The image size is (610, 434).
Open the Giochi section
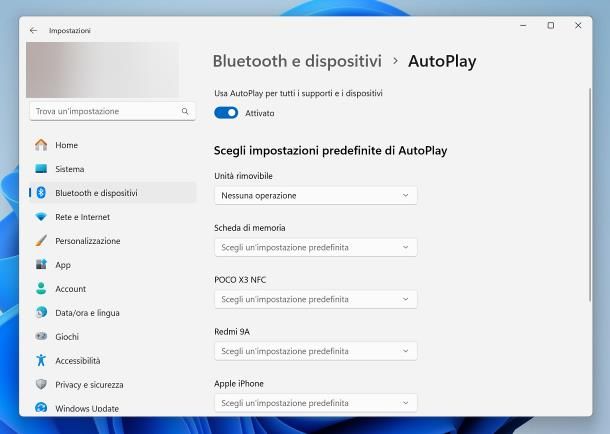[113, 336]
